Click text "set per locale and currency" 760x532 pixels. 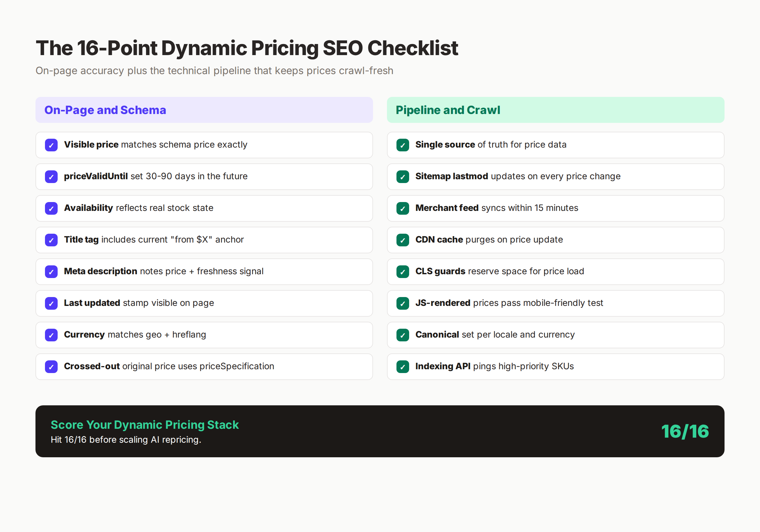[518, 335]
